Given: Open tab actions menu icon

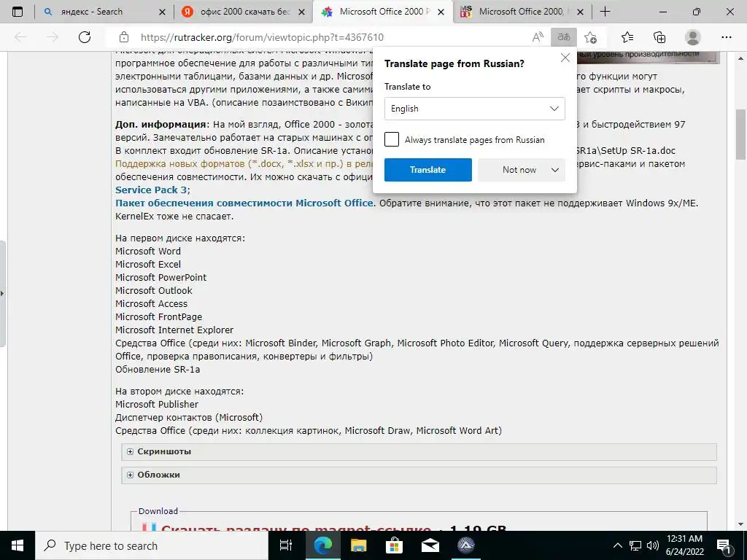Looking at the screenshot, I should point(18,12).
